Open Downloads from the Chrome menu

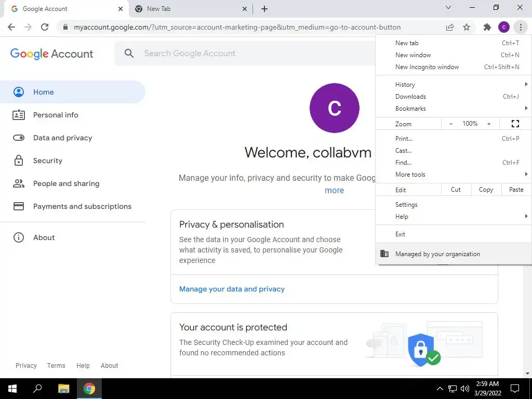coord(453,97)
